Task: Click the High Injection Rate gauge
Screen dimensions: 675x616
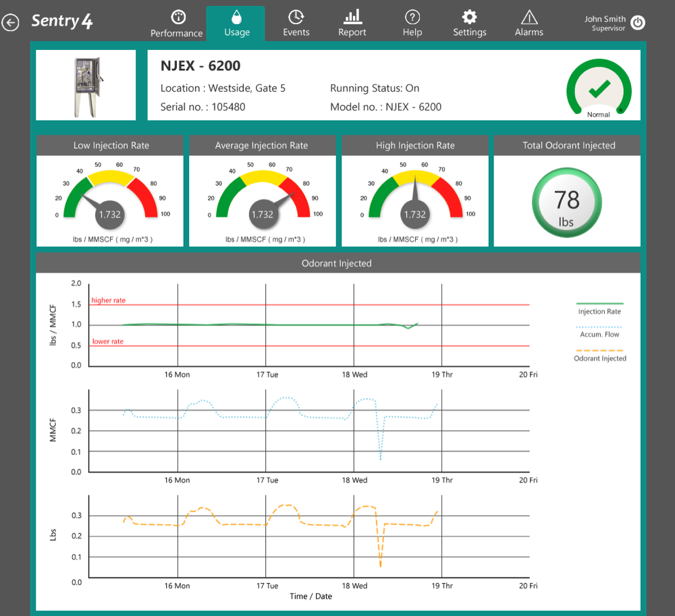Action: click(414, 196)
